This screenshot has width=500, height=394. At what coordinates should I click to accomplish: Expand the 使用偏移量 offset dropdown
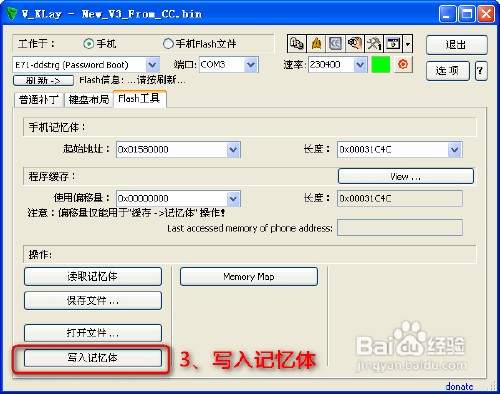click(233, 199)
